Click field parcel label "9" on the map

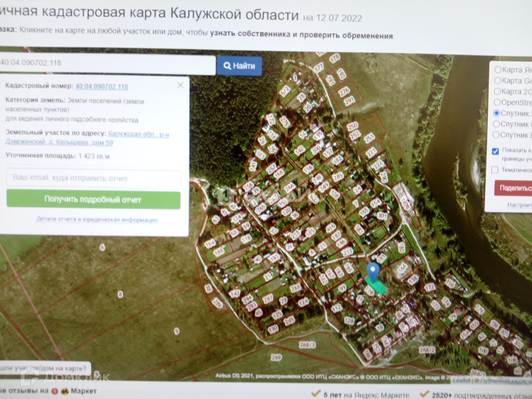(x=177, y=331)
